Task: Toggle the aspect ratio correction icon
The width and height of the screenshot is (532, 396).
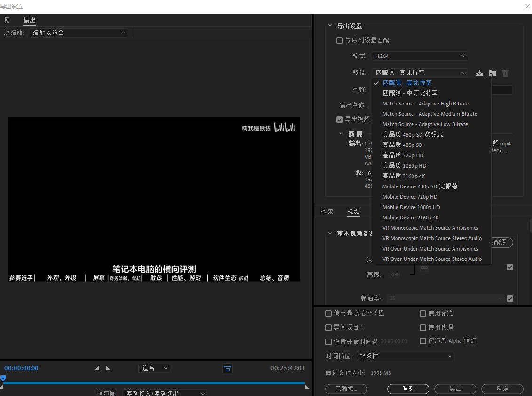Action: [228, 368]
